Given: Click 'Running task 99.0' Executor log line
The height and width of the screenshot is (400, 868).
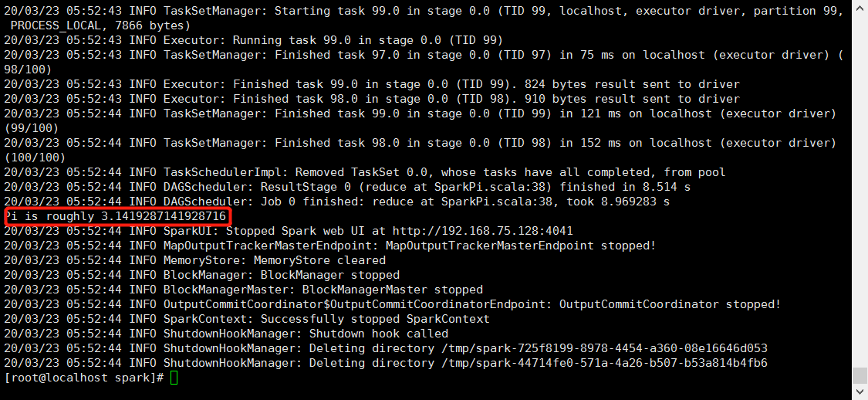Looking at the screenshot, I should point(254,40).
